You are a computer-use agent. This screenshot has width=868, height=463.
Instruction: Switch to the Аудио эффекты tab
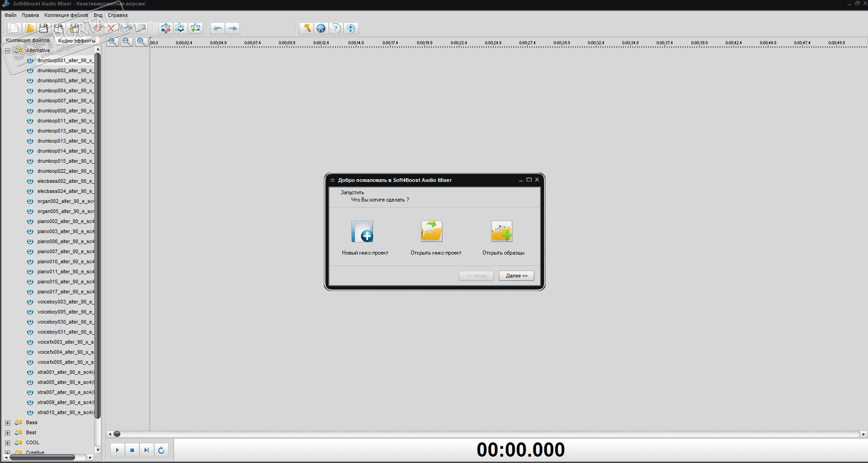(77, 41)
